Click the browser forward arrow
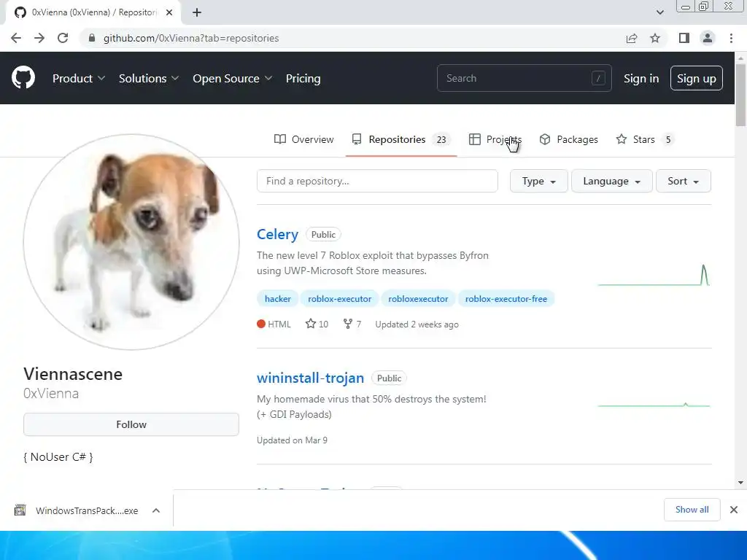 (x=39, y=38)
